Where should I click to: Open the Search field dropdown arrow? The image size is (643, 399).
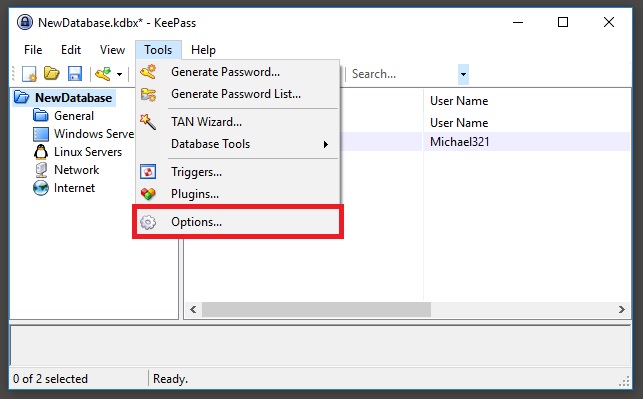[x=463, y=74]
